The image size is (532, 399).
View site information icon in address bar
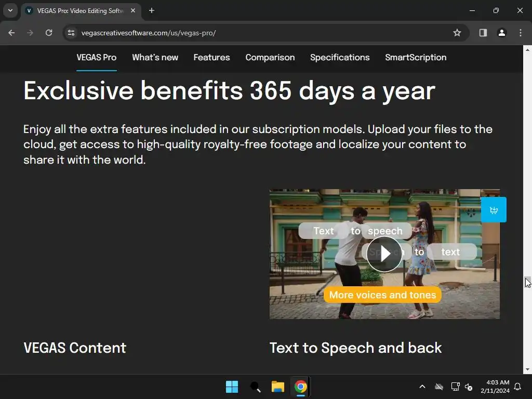coord(71,33)
